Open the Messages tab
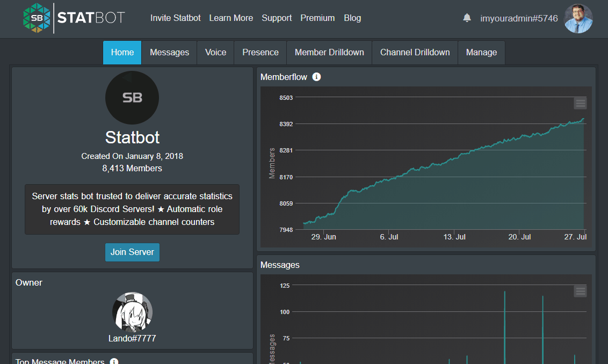This screenshot has width=608, height=364. click(x=169, y=52)
